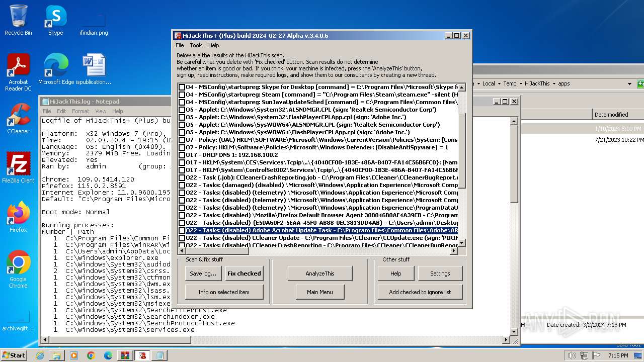
Task: Open FileZilla Client desktop shortcut
Action: [x=18, y=167]
